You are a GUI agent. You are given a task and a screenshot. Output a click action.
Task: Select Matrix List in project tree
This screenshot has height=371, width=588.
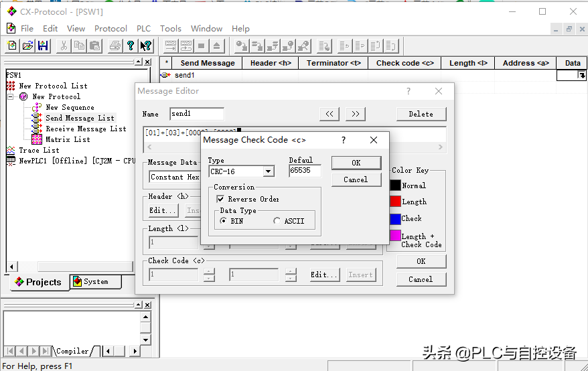click(x=67, y=139)
